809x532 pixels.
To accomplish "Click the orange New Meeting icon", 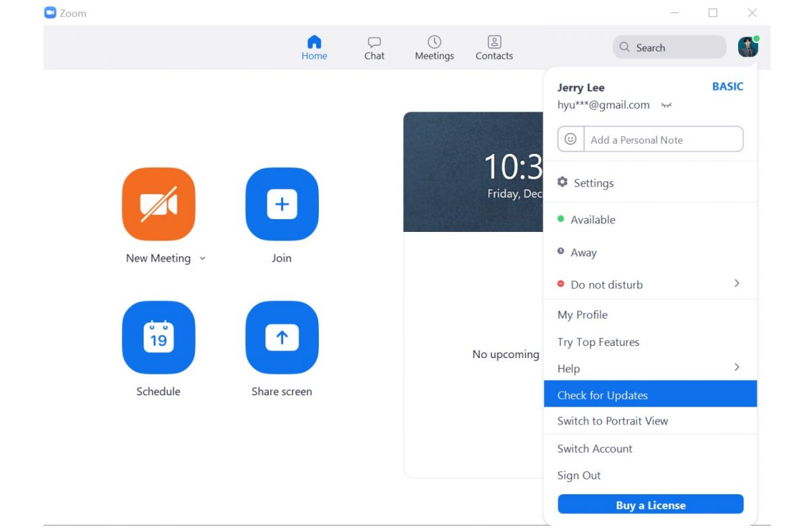I will pyautogui.click(x=158, y=204).
